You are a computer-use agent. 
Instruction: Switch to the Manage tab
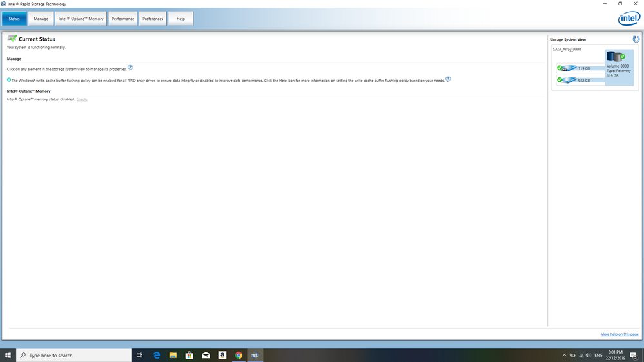(x=41, y=19)
